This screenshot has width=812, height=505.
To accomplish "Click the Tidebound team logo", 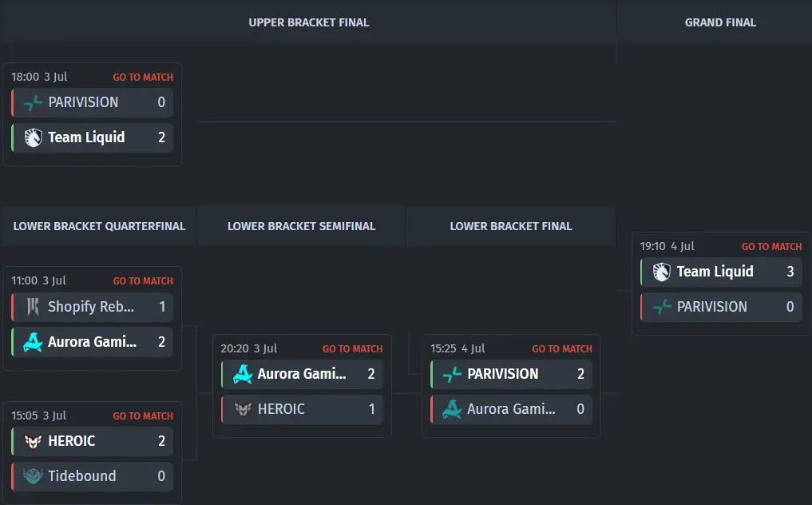I will tap(33, 476).
